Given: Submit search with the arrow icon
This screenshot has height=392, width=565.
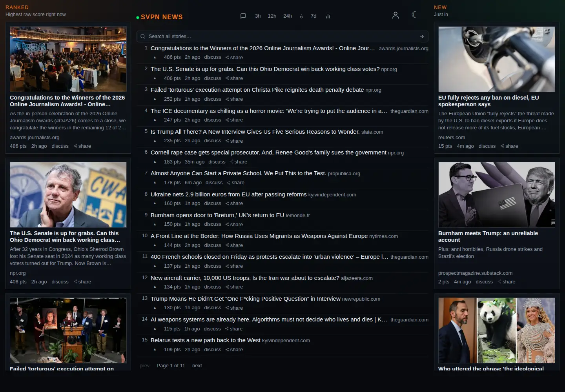Looking at the screenshot, I should 422,36.
